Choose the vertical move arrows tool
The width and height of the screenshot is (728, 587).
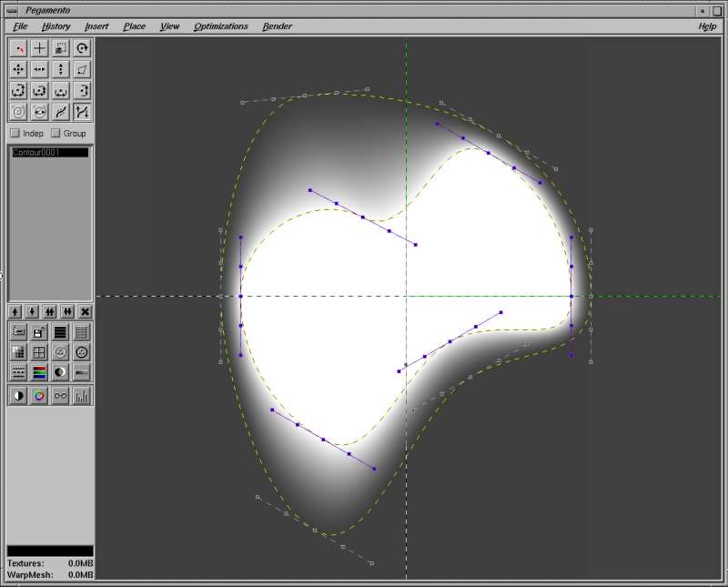pyautogui.click(x=60, y=69)
